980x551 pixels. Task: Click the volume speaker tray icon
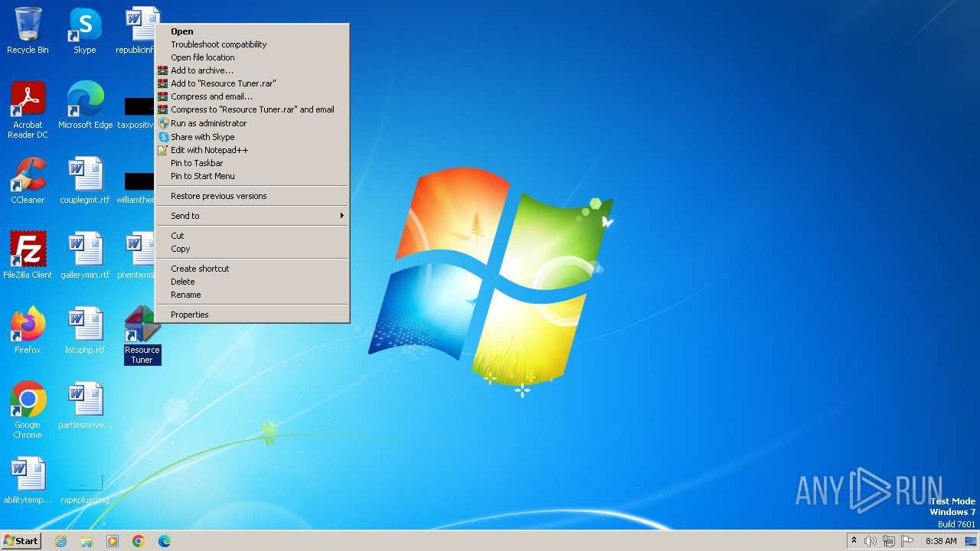(x=871, y=541)
